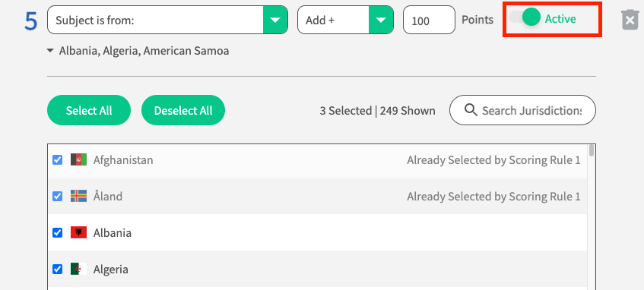Delete scoring rule 5 with trash icon

[x=630, y=20]
